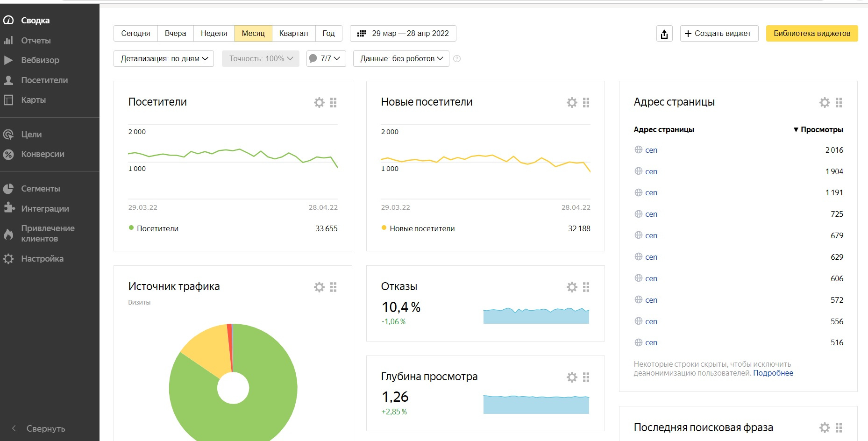Expand the Детализация: по дням dropdown

click(164, 59)
